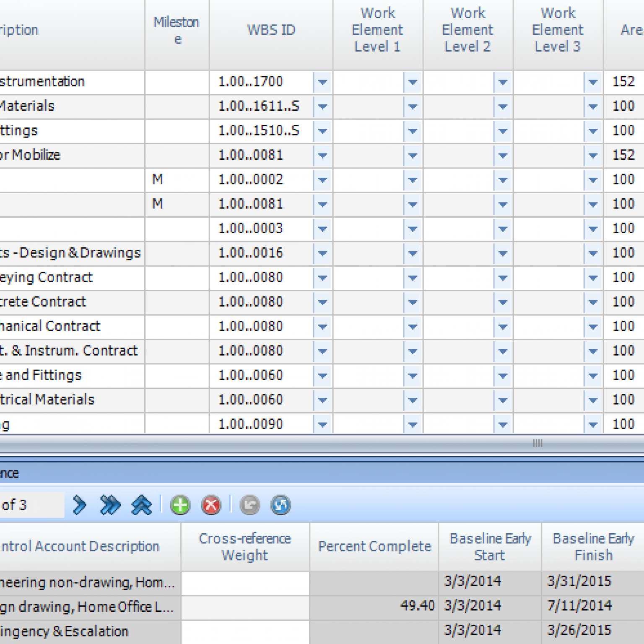Select record counter 'of 3' field
Screen dimensions: 644x644
pos(32,505)
